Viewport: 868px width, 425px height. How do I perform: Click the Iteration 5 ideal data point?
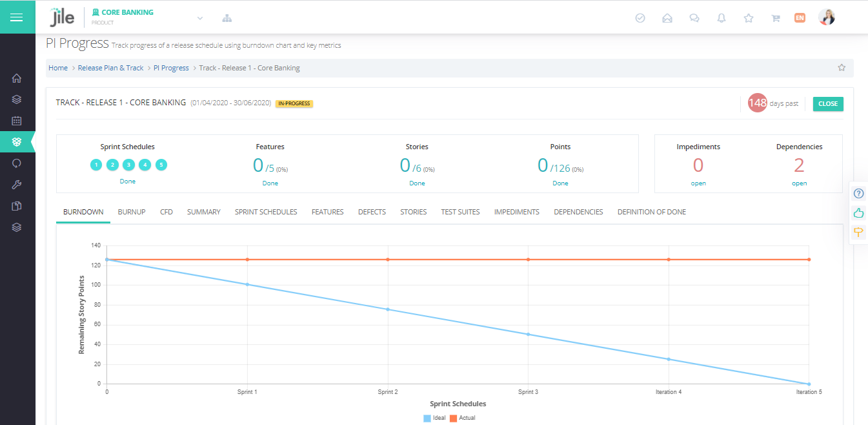[809, 384]
